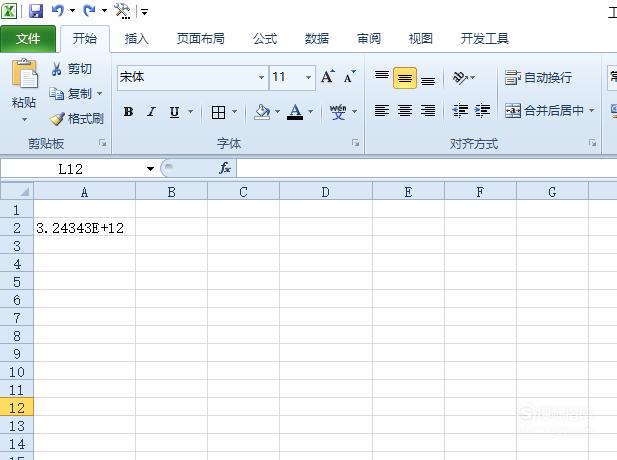The height and width of the screenshot is (460, 617).
Task: Open the copy (复制) dropdown arrow
Action: (99, 94)
